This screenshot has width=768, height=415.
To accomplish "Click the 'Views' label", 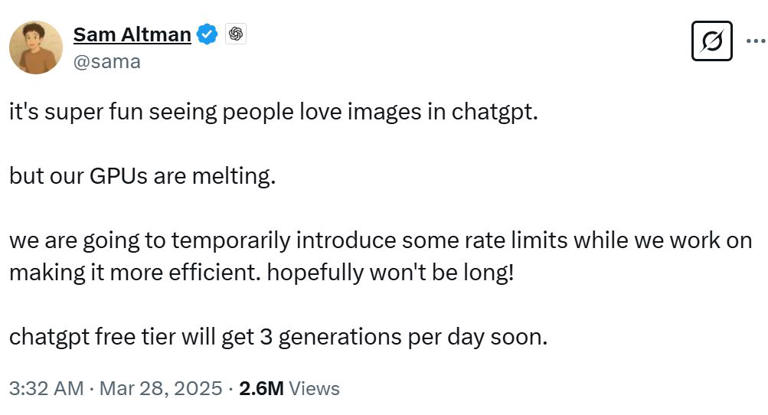I will pyautogui.click(x=313, y=388).
